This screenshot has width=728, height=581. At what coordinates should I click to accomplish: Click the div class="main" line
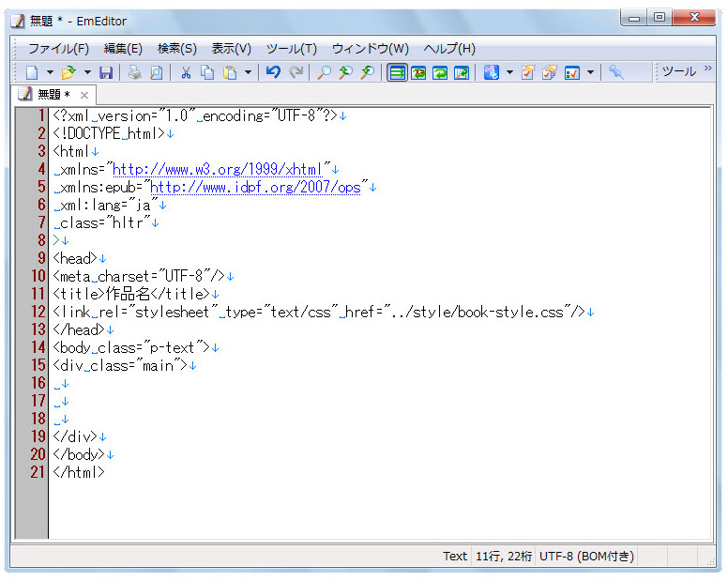(x=120, y=365)
